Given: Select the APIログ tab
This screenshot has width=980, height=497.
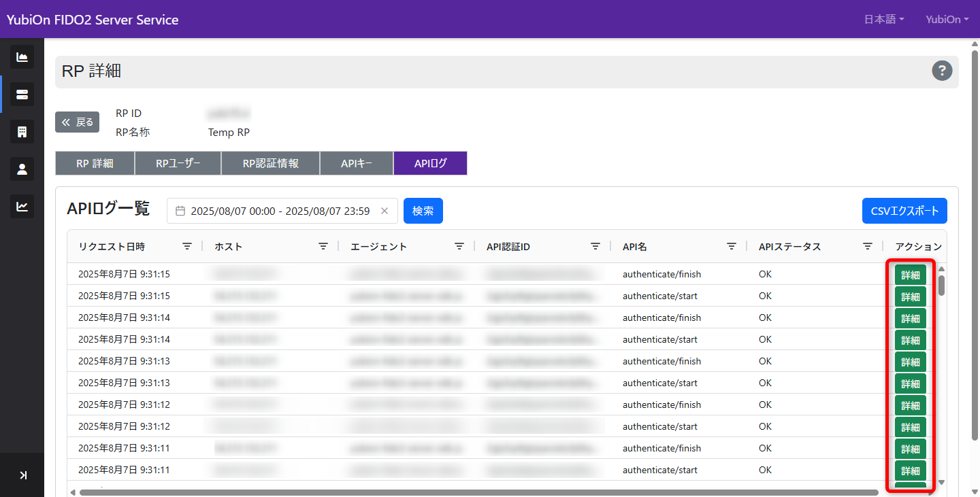Looking at the screenshot, I should [x=431, y=163].
